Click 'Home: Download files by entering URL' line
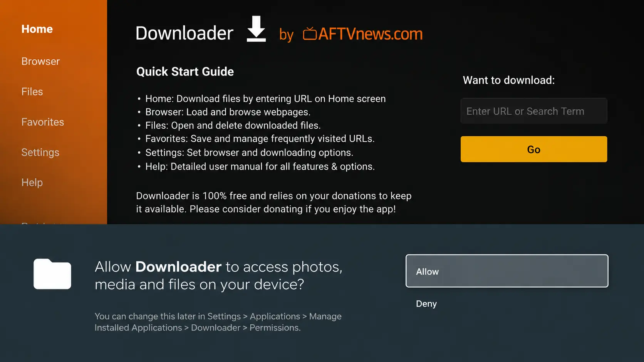 click(x=265, y=99)
